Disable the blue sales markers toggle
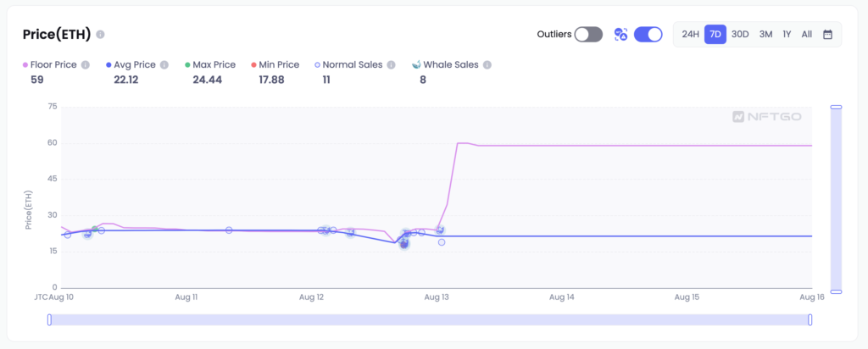This screenshot has height=349, width=868. click(x=648, y=35)
